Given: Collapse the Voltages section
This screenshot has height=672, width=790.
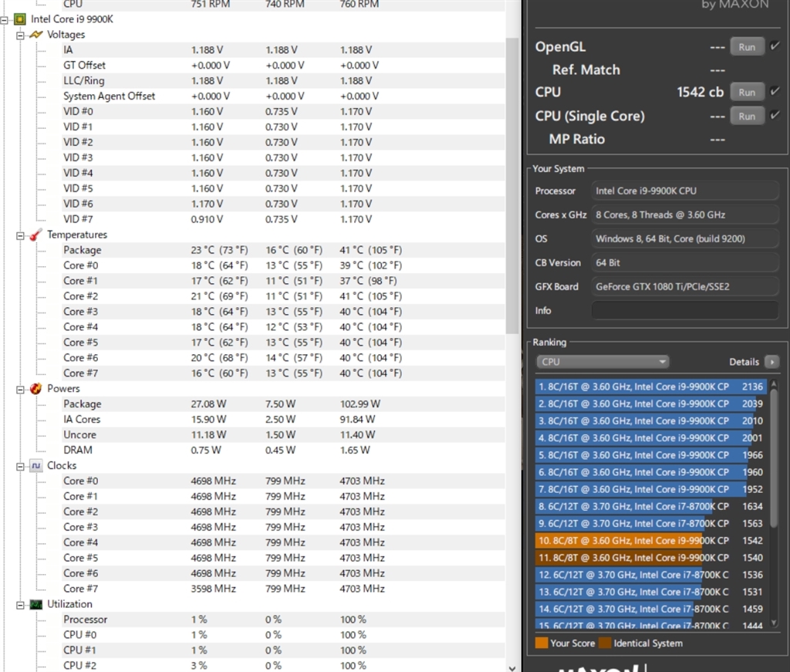Looking at the screenshot, I should 20,35.
